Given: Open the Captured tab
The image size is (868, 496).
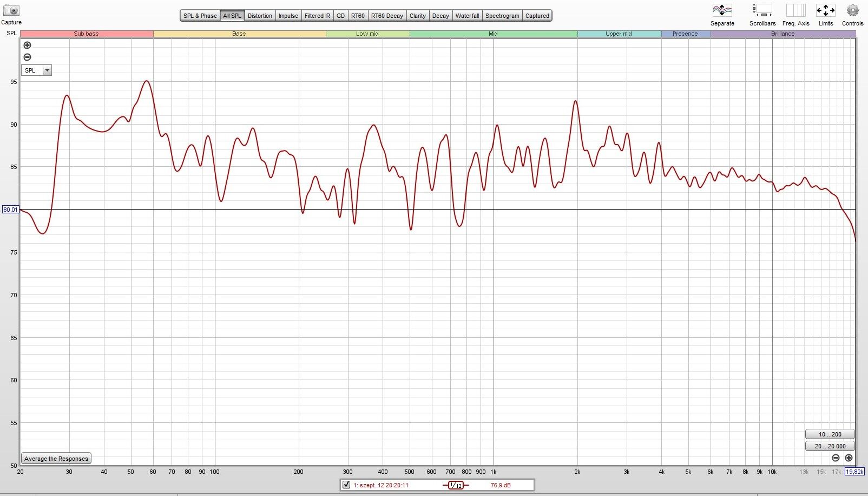Looking at the screenshot, I should click(537, 16).
